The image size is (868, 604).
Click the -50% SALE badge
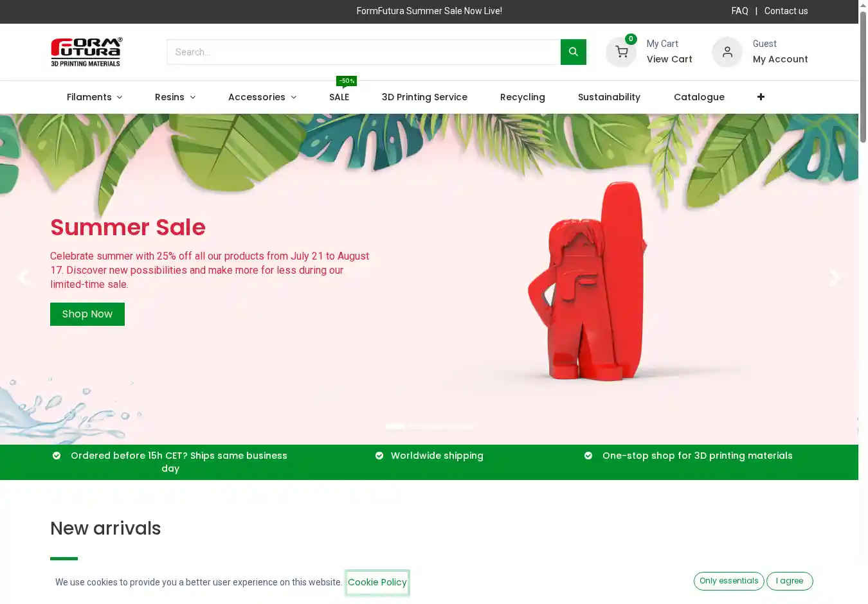(347, 81)
